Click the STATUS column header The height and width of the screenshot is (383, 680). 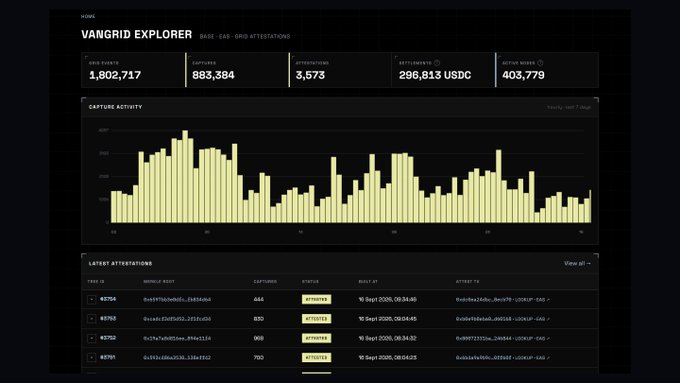(310, 282)
